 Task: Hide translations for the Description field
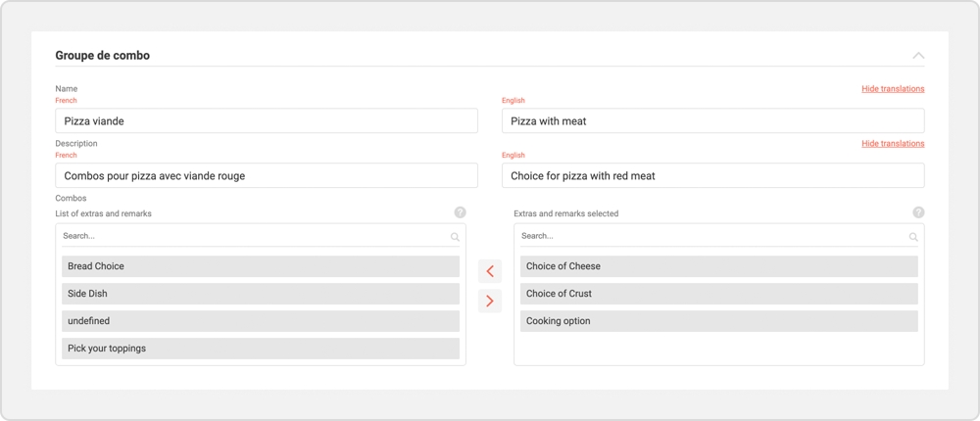click(893, 144)
